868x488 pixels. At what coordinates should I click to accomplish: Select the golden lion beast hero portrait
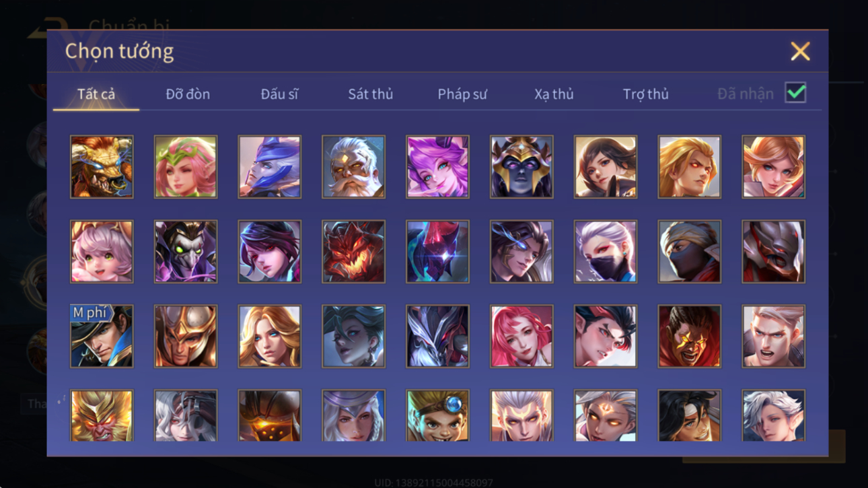(102, 167)
